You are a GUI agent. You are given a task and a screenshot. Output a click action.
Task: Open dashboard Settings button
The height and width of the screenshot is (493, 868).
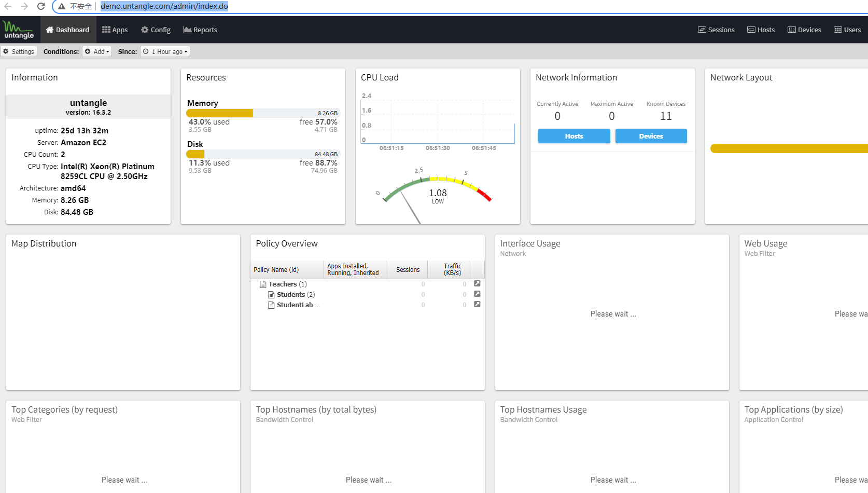click(x=19, y=51)
